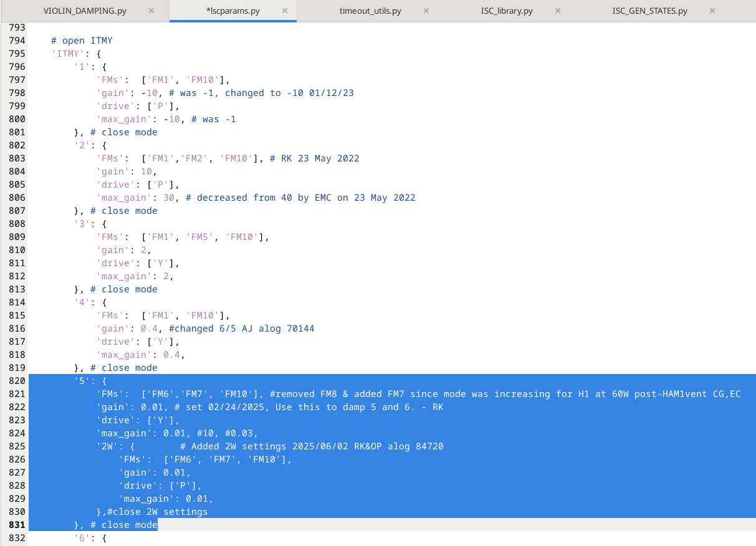The width and height of the screenshot is (756, 546).
Task: Click the 'RK 23 May 2022' comment
Action: click(x=315, y=158)
